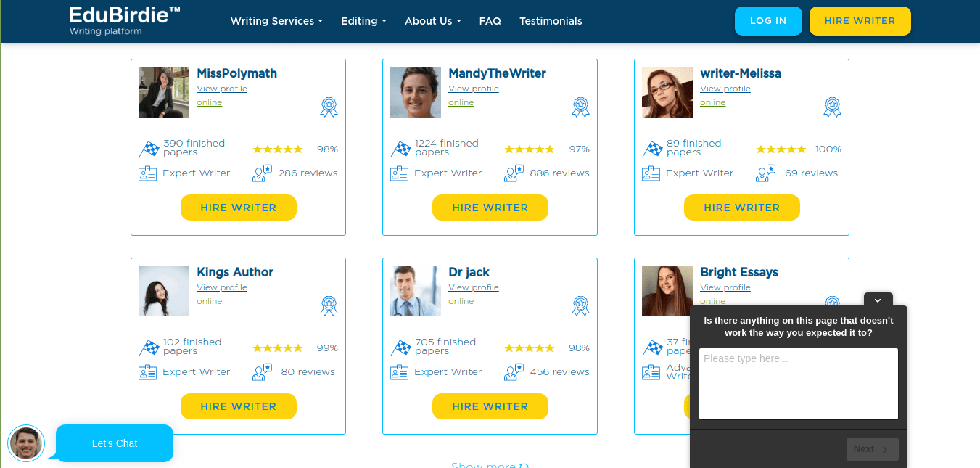Click flag icon beside 102 finished papers
This screenshot has width=980, height=468.
[149, 348]
